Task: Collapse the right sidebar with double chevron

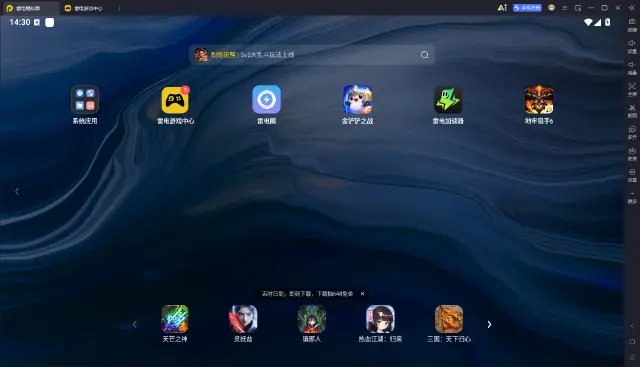Action: pyautogui.click(x=632, y=8)
